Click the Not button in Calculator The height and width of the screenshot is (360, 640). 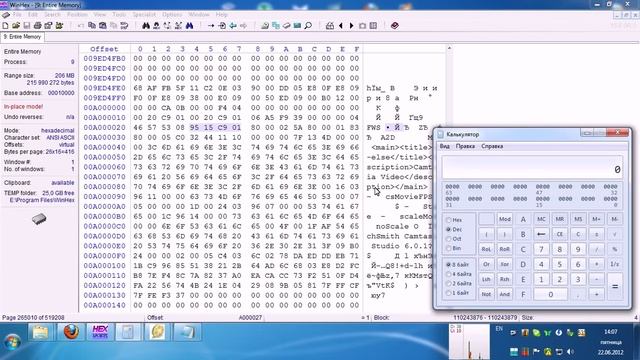click(486, 294)
